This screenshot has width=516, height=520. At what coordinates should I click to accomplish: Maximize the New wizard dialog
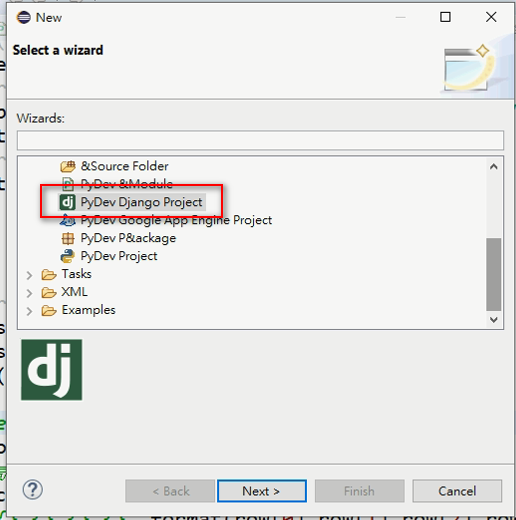tap(445, 17)
